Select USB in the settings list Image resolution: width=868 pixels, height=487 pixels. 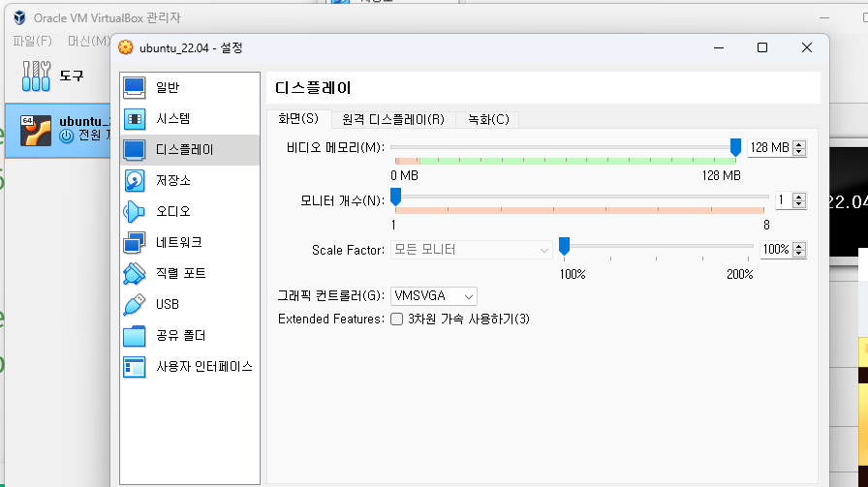point(190,304)
